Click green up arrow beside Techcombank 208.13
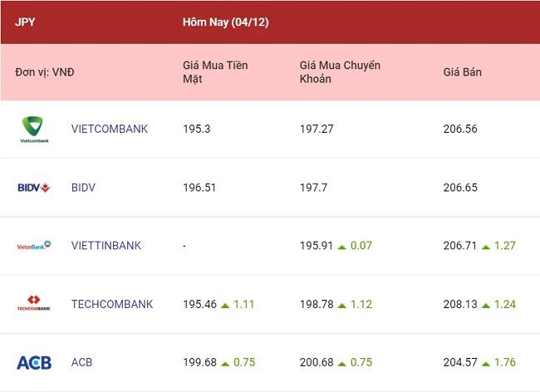Image resolution: width=540 pixels, height=392 pixels. [x=486, y=306]
